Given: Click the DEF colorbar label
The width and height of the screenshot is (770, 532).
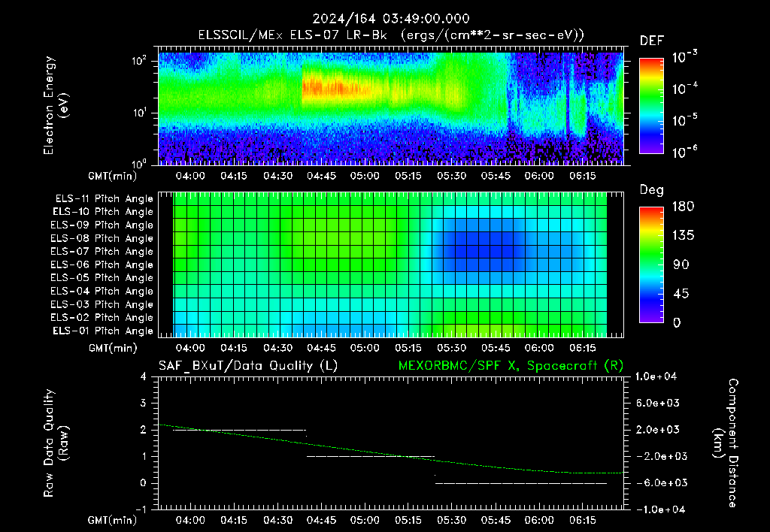Looking at the screenshot, I should pos(652,41).
